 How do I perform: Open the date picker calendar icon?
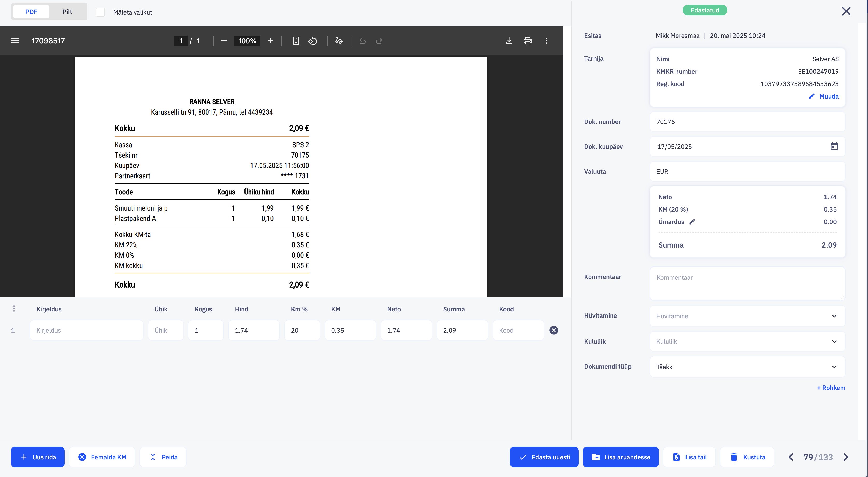834,146
